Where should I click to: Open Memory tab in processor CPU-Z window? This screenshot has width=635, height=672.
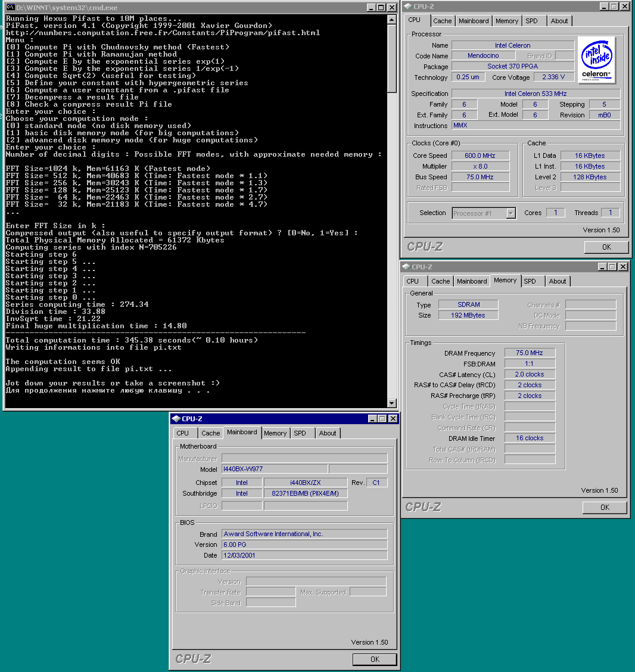coord(507,21)
